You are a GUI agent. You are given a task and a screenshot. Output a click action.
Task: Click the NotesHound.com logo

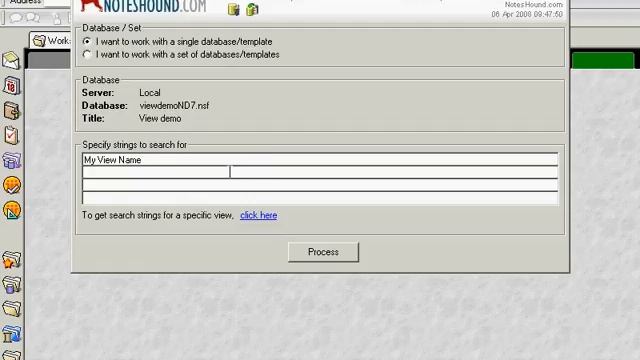pos(144,6)
